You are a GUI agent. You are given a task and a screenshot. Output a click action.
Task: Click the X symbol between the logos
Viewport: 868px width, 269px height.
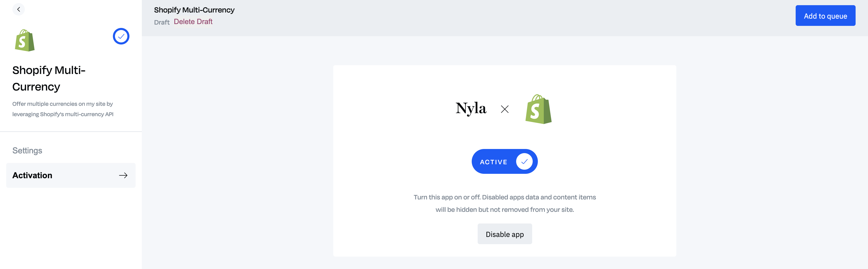click(x=505, y=109)
